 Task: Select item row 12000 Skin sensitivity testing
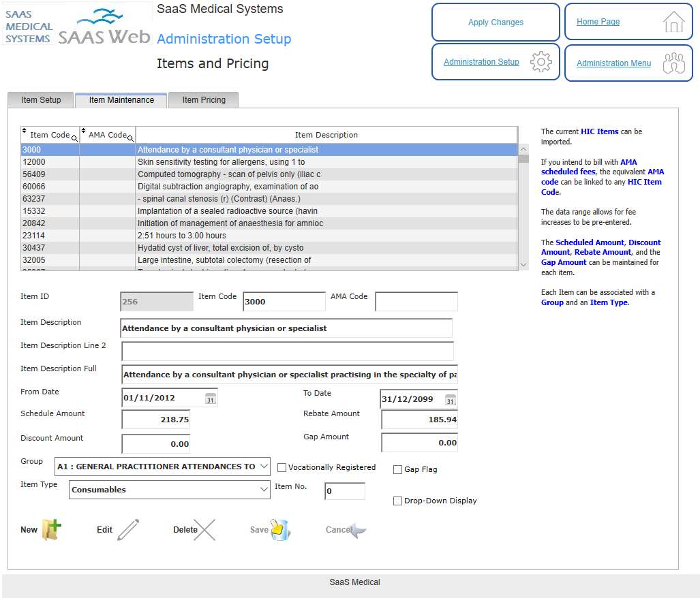[x=269, y=162]
